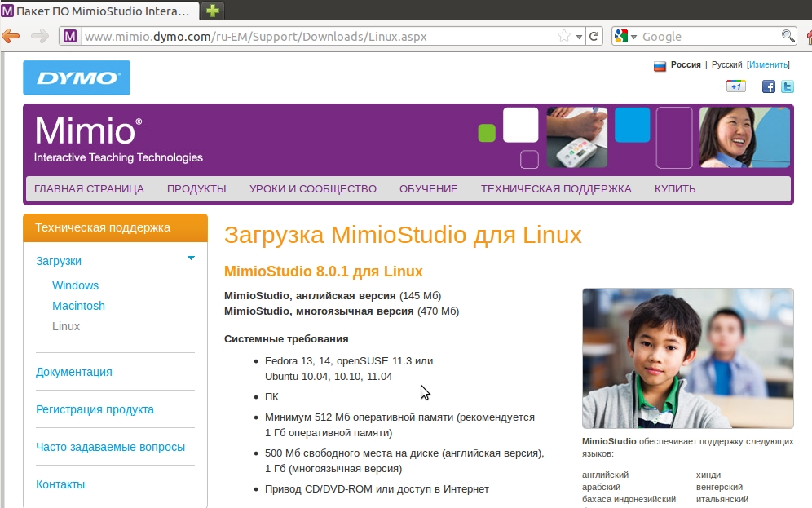
Task: Click the Mimio site favicon in the address bar
Action: pyautogui.click(x=70, y=36)
